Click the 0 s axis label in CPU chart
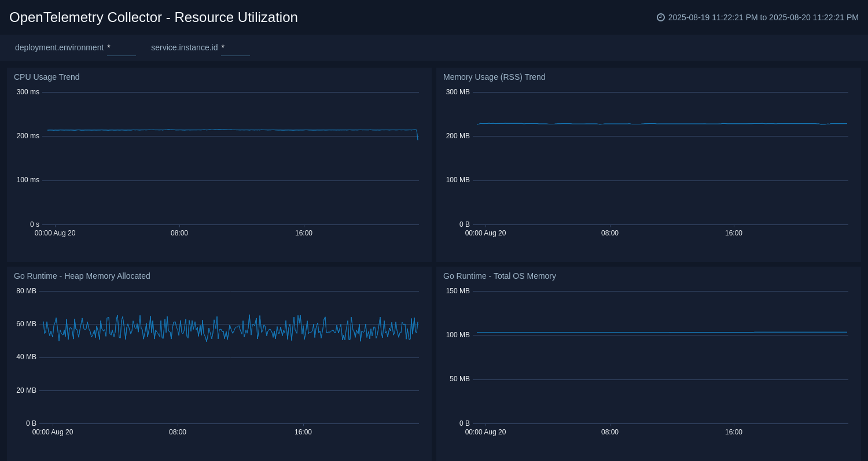 pyautogui.click(x=35, y=224)
